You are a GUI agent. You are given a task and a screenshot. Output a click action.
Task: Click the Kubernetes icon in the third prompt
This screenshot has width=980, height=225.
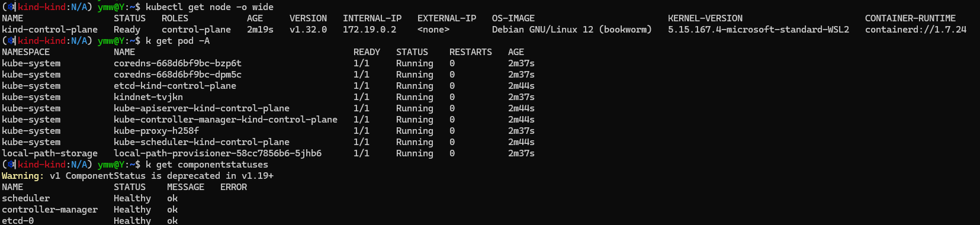coord(10,165)
